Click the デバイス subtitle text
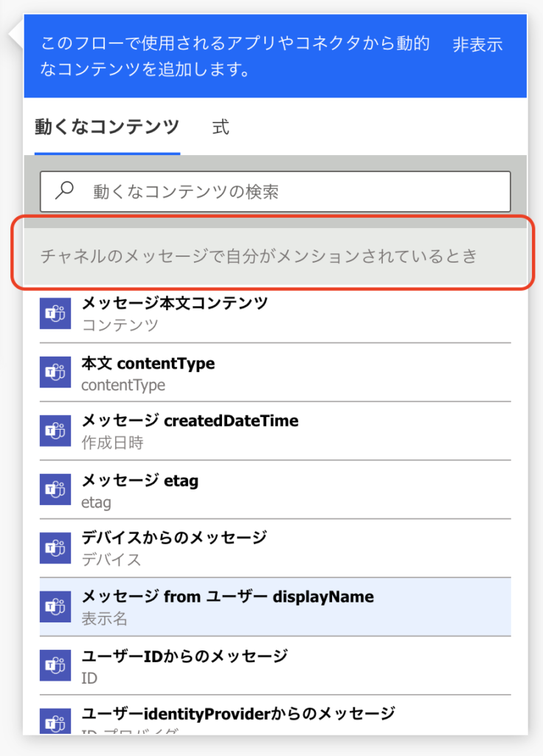The height and width of the screenshot is (756, 543). (111, 560)
